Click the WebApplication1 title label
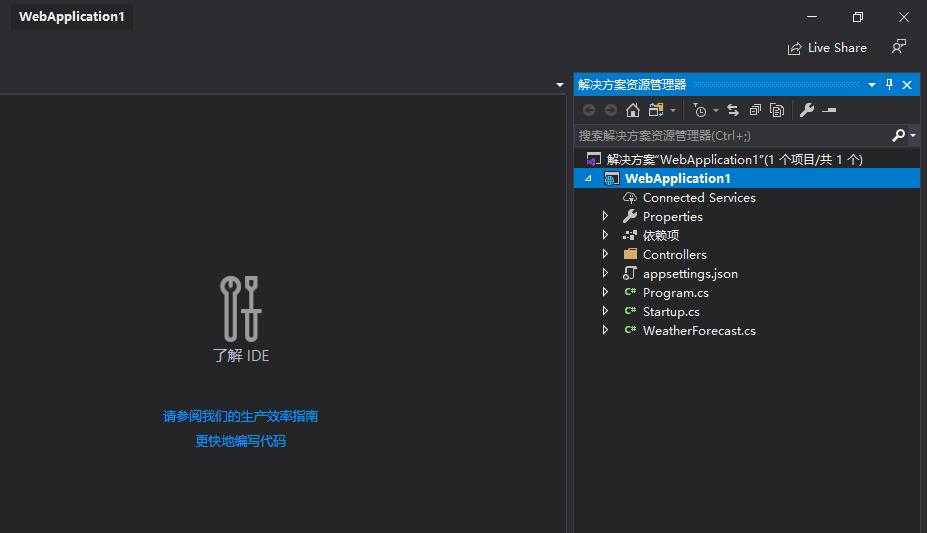Screen dimensions: 927x533 tap(72, 17)
